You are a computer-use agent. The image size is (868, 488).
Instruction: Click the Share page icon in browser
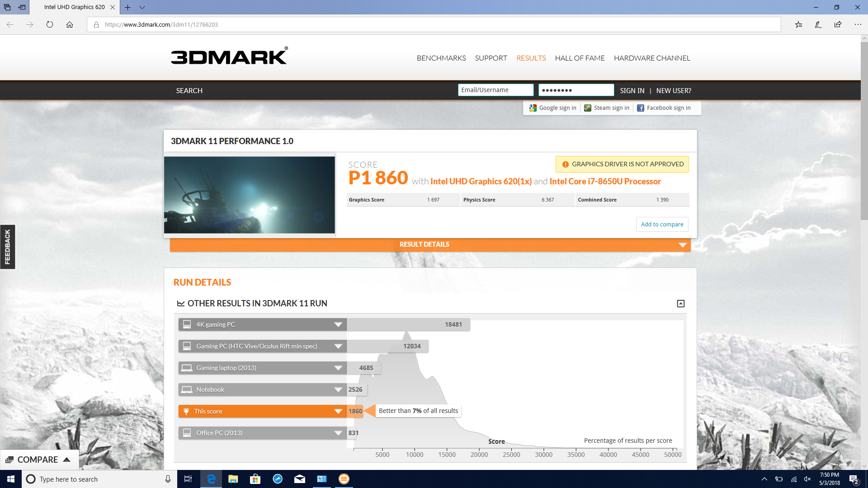coord(838,25)
